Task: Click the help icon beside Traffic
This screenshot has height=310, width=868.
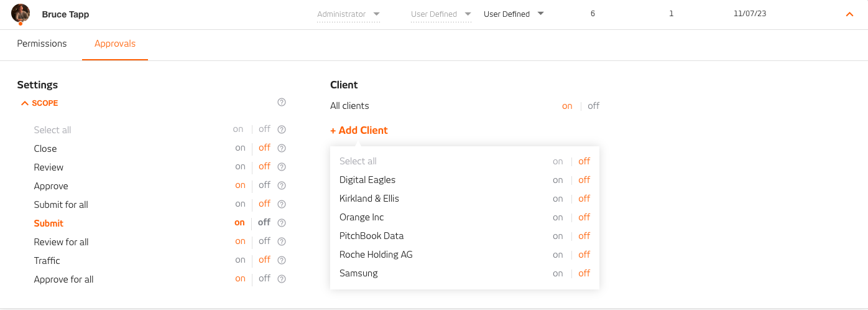Action: click(x=282, y=260)
